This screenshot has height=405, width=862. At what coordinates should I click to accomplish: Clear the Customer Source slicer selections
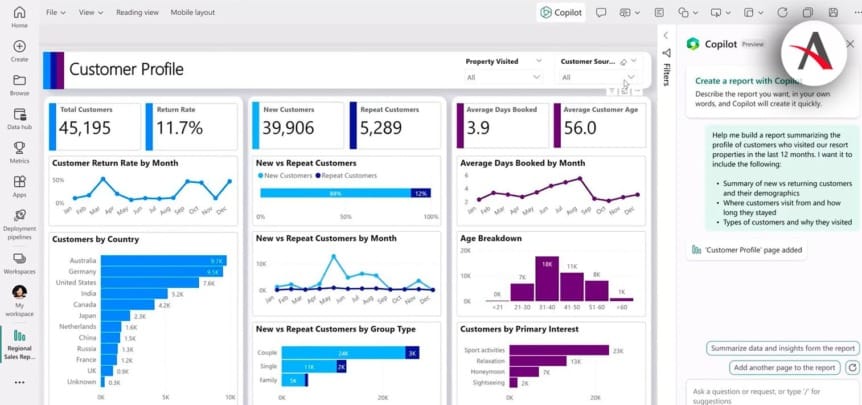[623, 62]
